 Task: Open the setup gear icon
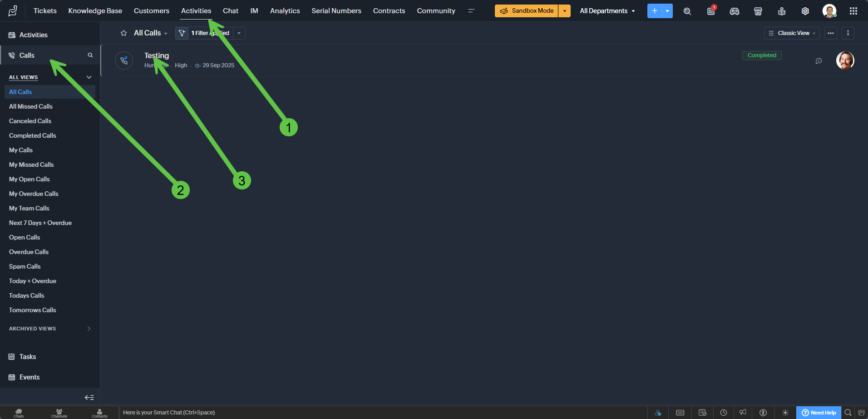805,11
